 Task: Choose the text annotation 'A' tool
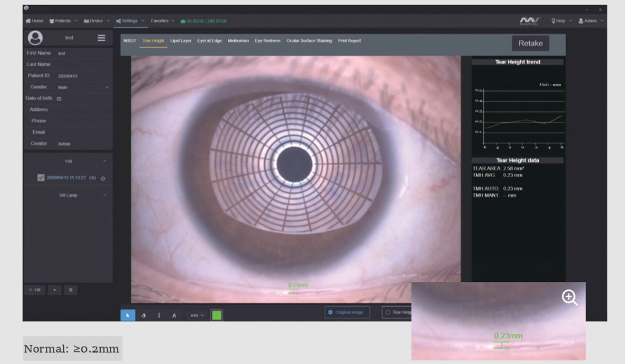coord(174,315)
